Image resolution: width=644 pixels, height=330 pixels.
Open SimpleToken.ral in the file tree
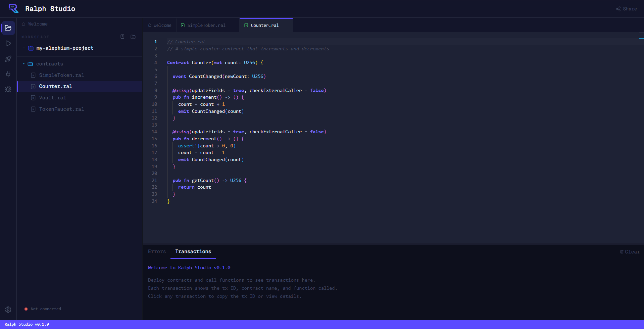tap(61, 75)
